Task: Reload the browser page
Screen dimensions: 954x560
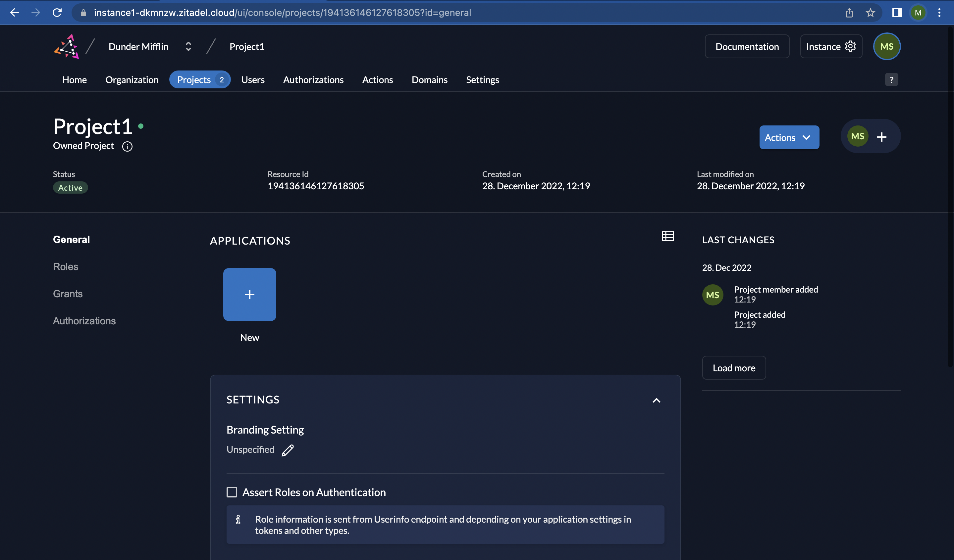Action: pos(57,13)
